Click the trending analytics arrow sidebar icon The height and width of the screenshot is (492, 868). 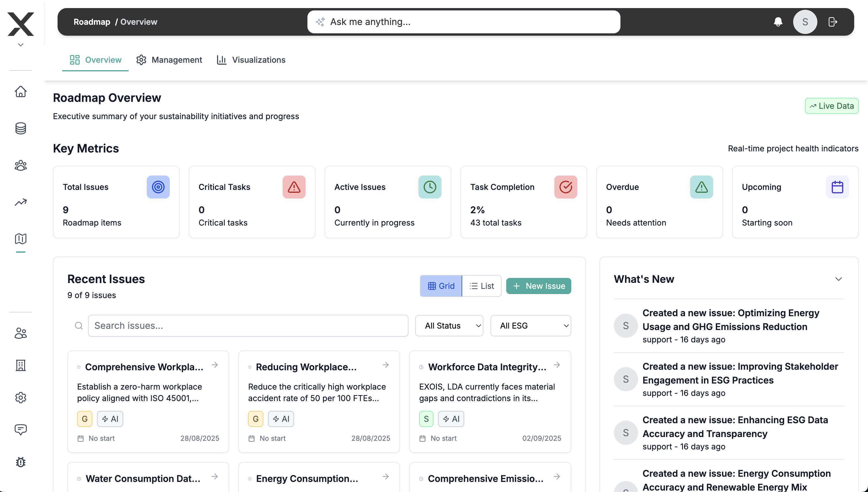[x=21, y=202]
